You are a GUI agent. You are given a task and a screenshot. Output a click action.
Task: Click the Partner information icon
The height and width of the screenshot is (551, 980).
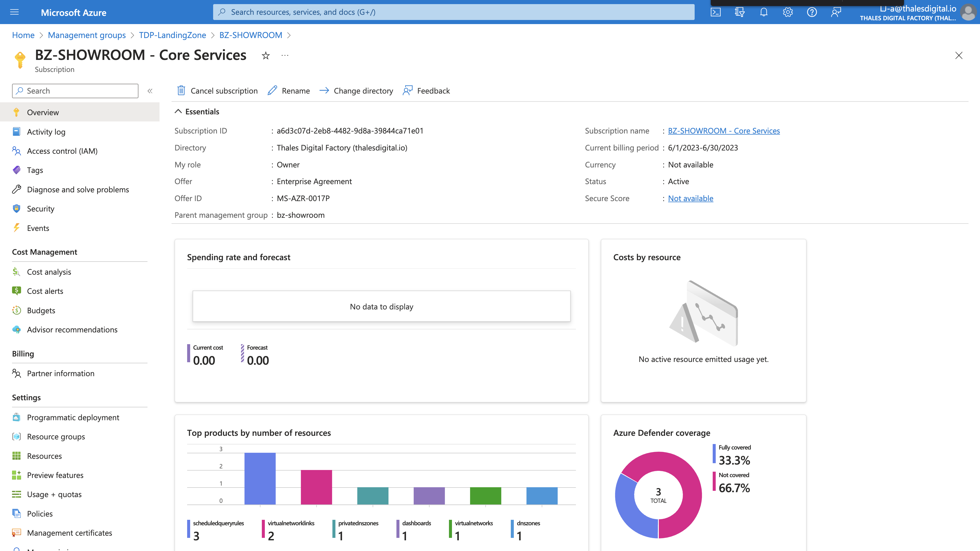[16, 373]
